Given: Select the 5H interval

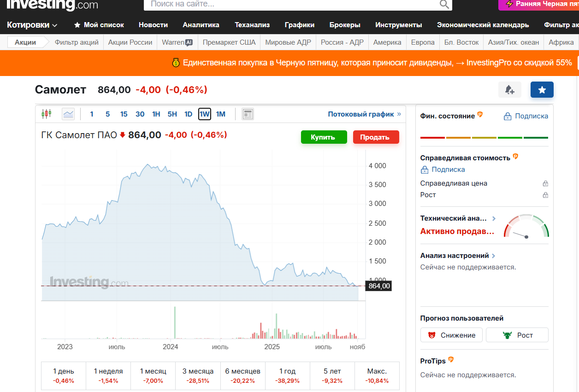Looking at the screenshot, I should tap(172, 114).
